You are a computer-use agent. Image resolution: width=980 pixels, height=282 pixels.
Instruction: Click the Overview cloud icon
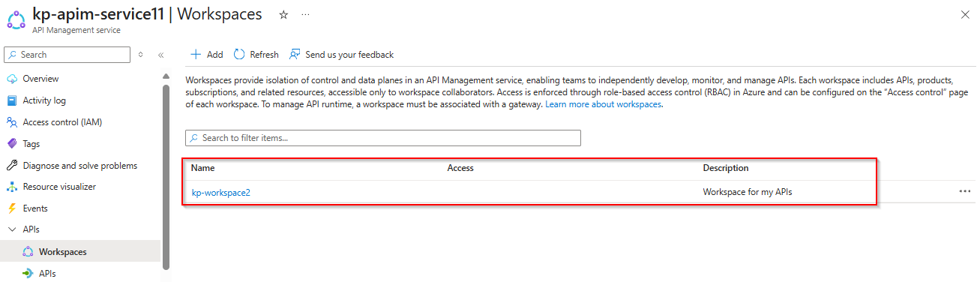(12, 79)
